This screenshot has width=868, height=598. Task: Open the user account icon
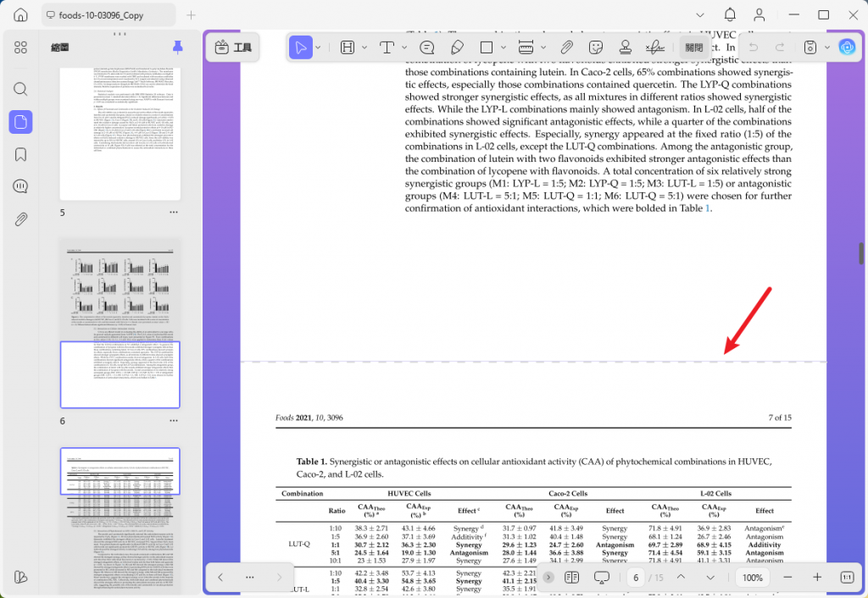759,15
